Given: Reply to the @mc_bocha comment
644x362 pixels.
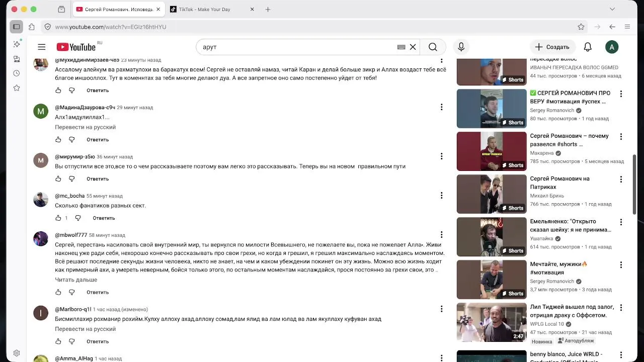Looking at the screenshot, I should click(104, 218).
